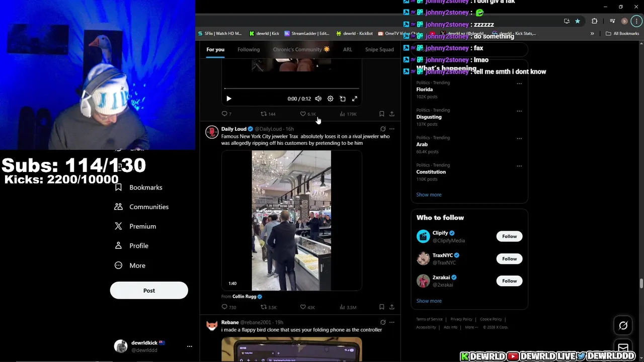This screenshot has width=644, height=362.
Task: Open Rebane profile avatar
Action: pos(212,325)
